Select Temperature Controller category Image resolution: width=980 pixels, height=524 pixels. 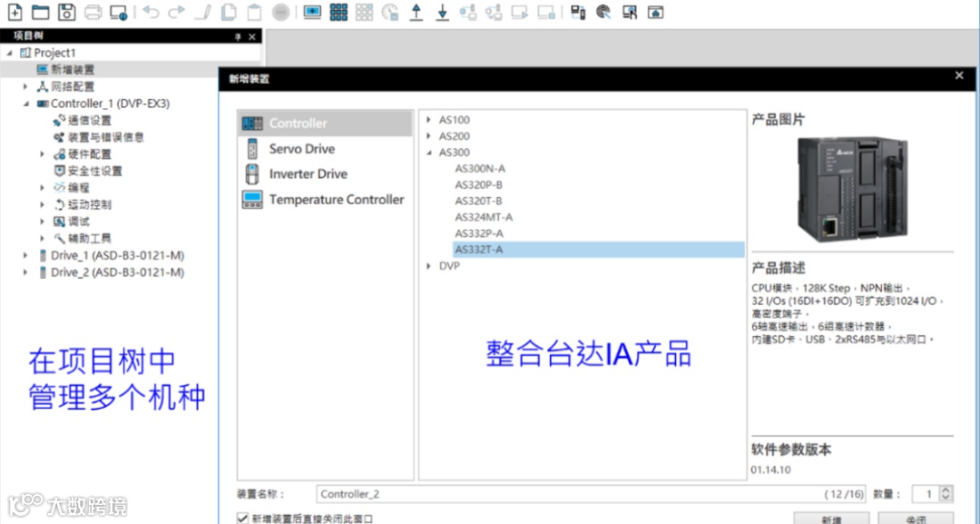(325, 200)
